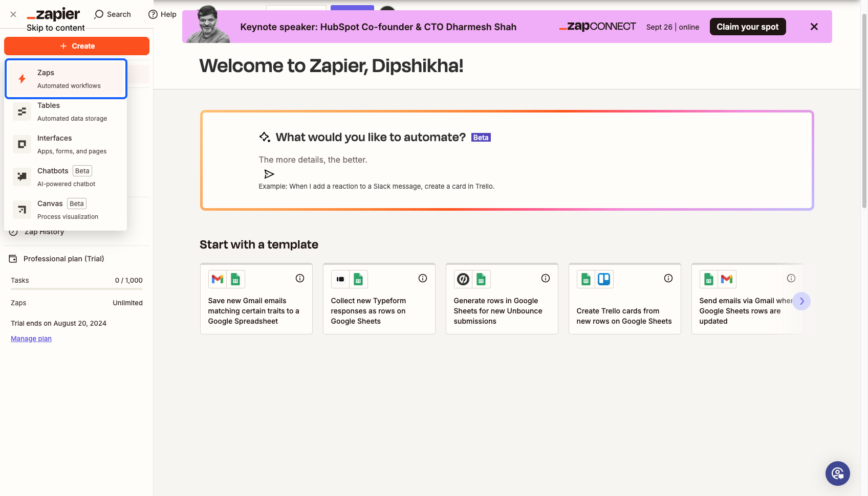The width and height of the screenshot is (868, 496).
Task: Click the orange Create button
Action: click(77, 46)
